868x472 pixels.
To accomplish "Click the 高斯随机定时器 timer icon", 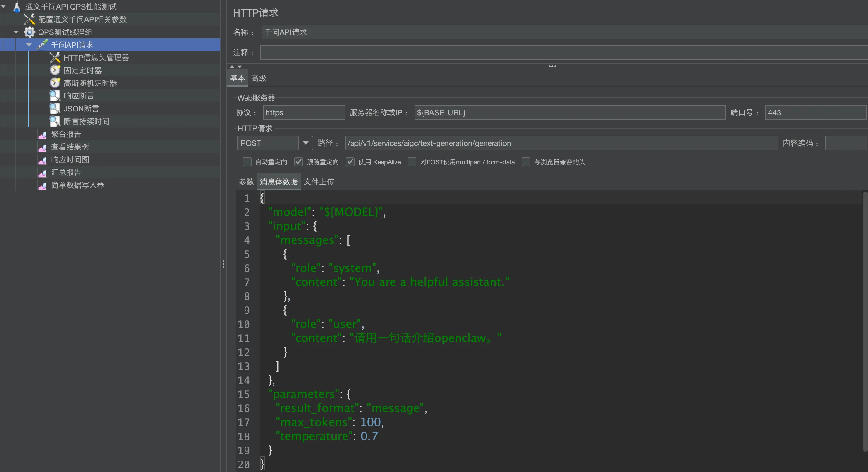I will click(x=55, y=83).
